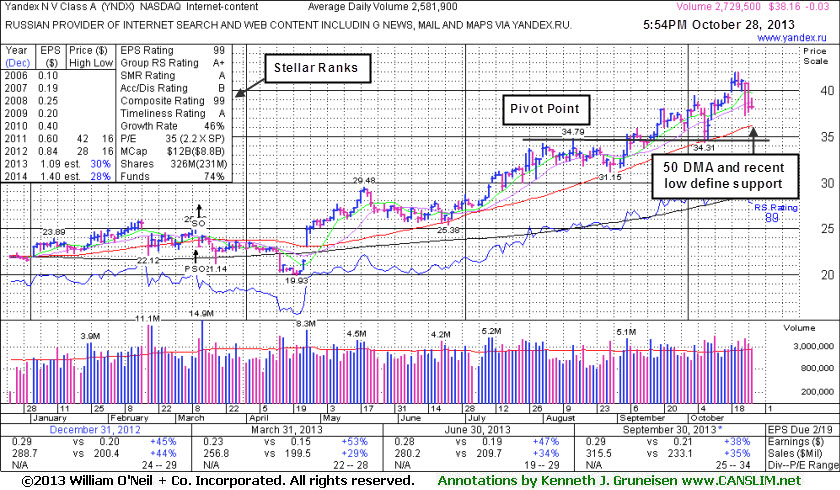Click the blue 30% growth estimate
The width and height of the screenshot is (840, 490).
click(101, 164)
